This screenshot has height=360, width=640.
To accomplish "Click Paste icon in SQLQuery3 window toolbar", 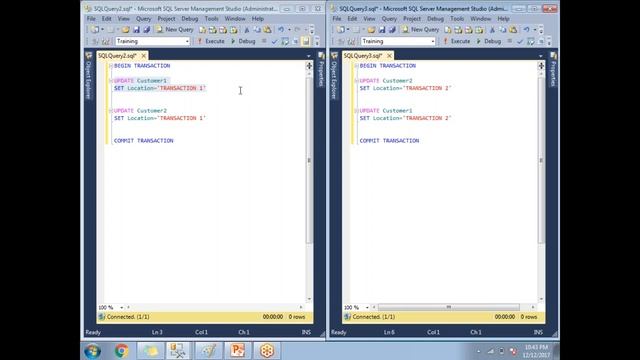I will tap(513, 30).
